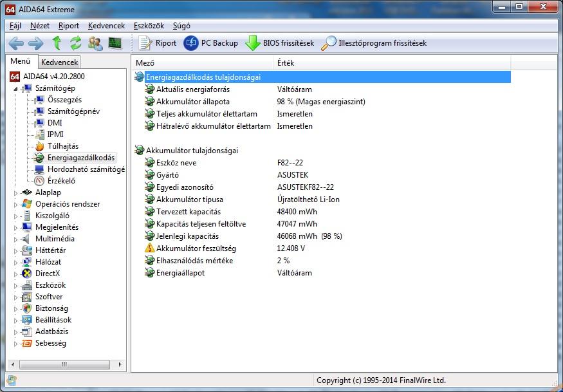The height and width of the screenshot is (392, 563).
Task: Open the Súgó menu
Action: [x=181, y=26]
